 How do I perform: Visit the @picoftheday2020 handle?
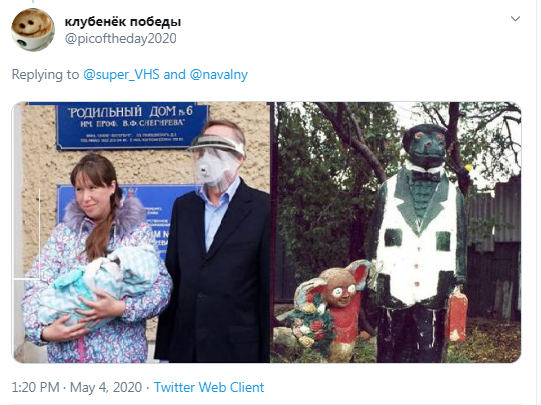point(120,38)
